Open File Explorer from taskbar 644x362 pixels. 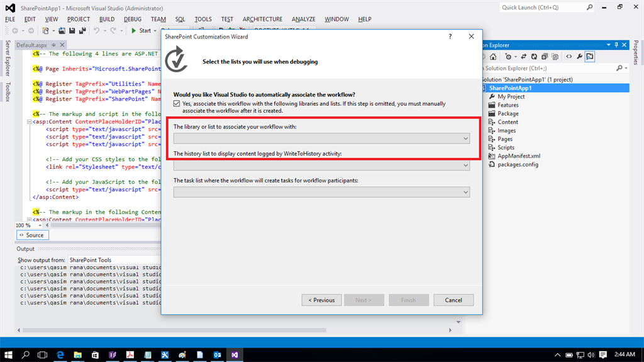coord(77,354)
